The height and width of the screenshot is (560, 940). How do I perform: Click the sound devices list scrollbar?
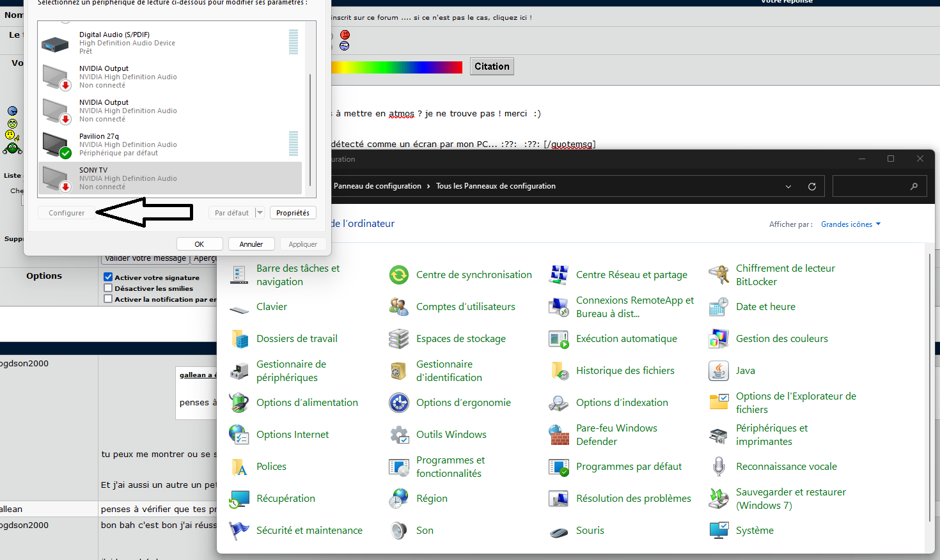(x=310, y=130)
